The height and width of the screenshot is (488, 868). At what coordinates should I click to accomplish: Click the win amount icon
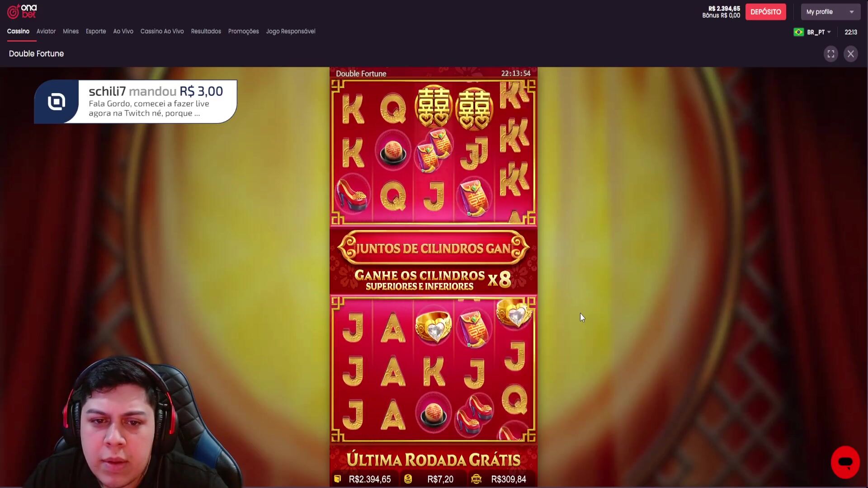476,479
